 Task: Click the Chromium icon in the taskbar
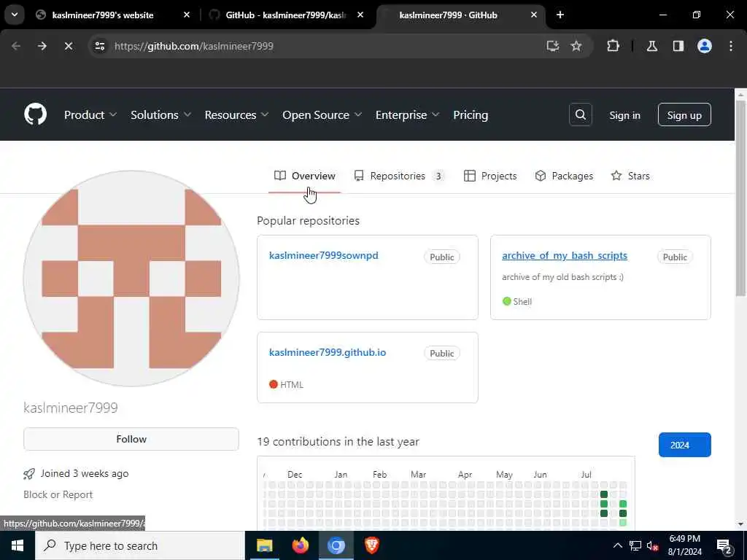click(336, 545)
